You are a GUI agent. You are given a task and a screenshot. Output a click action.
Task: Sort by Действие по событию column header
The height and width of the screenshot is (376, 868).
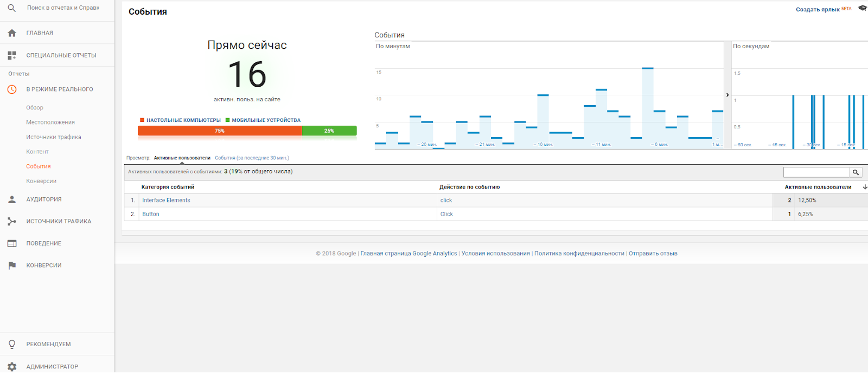(469, 187)
